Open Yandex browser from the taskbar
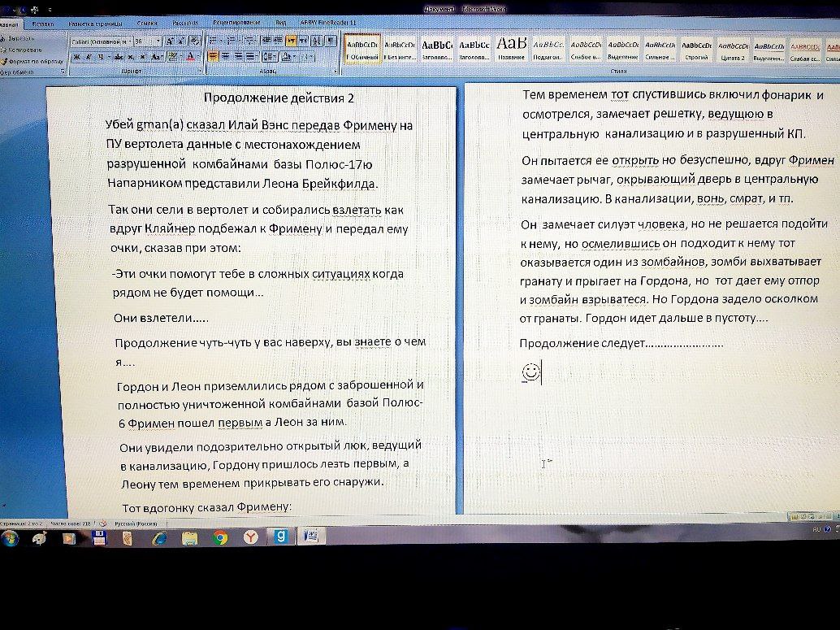The height and width of the screenshot is (630, 840). point(250,537)
